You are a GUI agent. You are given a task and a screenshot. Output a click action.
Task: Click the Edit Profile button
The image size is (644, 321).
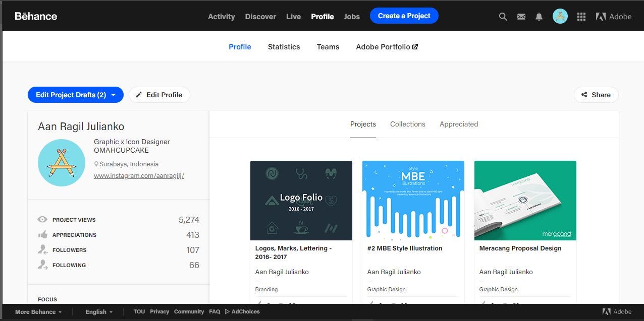point(159,95)
